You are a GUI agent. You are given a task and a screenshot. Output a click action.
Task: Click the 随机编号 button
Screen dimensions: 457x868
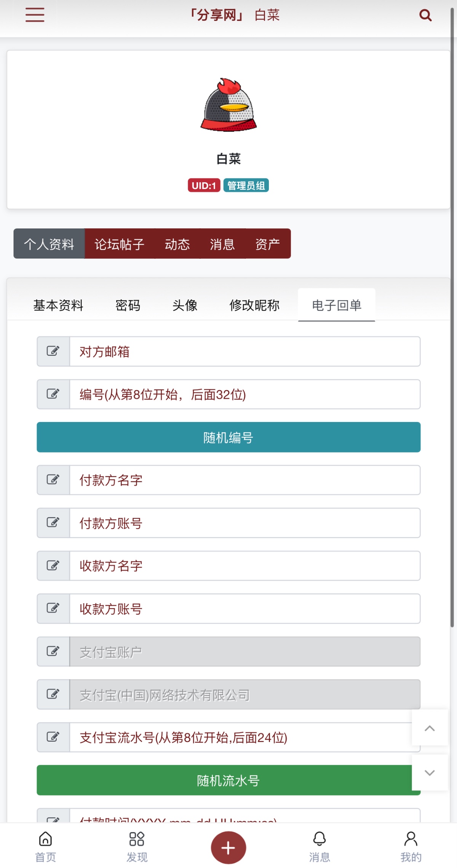pos(228,437)
